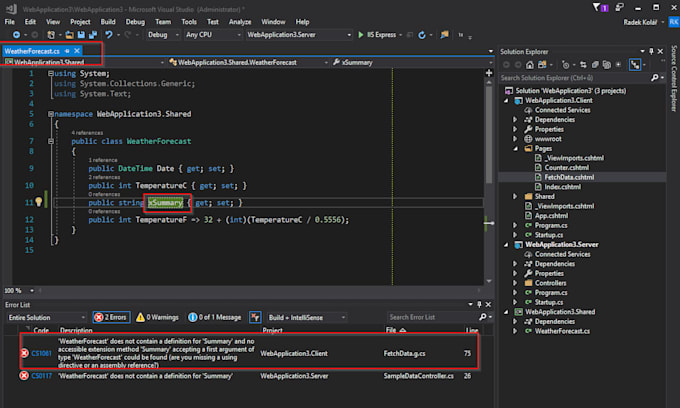Click the Home icon in Solution Explorer
680x408 pixels.
(530, 65)
